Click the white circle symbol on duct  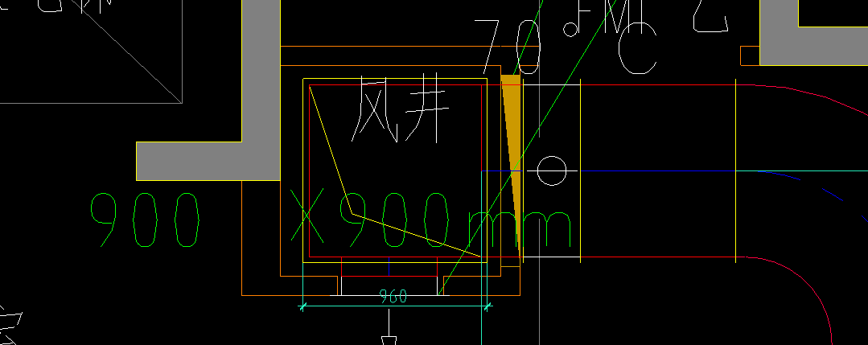pos(552,170)
